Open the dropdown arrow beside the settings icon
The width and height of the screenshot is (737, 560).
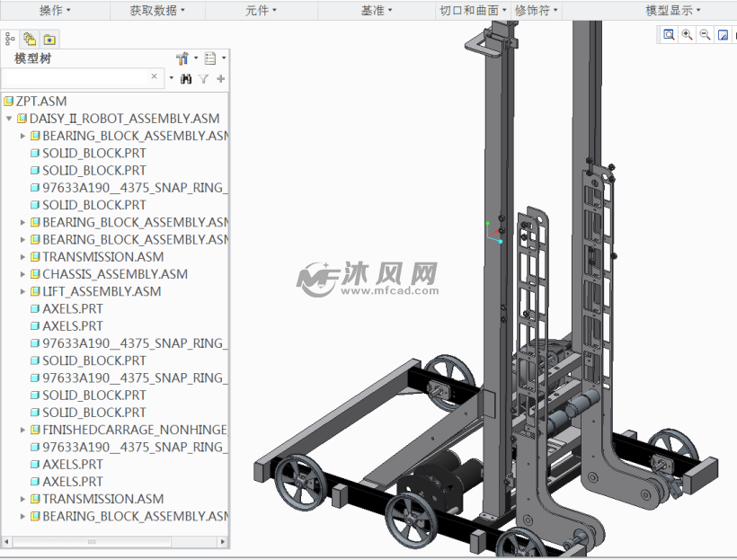pos(194,58)
